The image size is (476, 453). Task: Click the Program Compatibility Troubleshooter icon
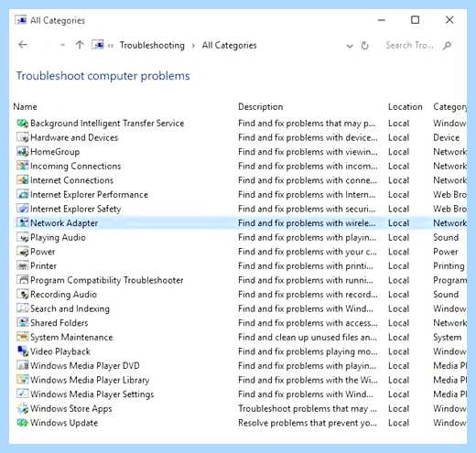[x=22, y=280]
